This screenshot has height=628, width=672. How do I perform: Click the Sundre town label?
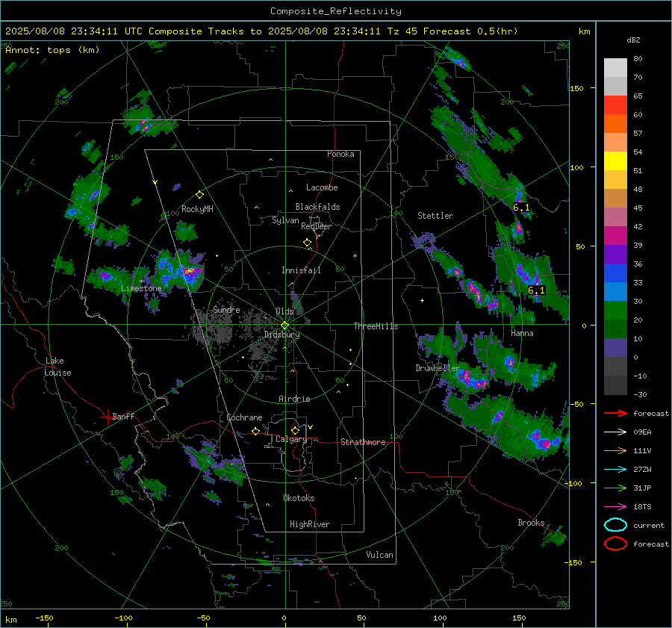click(x=226, y=309)
